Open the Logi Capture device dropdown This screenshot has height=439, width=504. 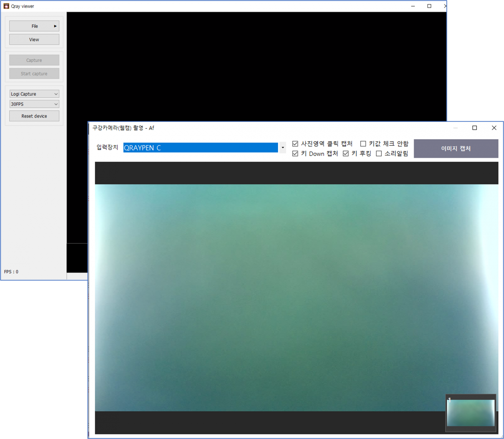pyautogui.click(x=34, y=94)
